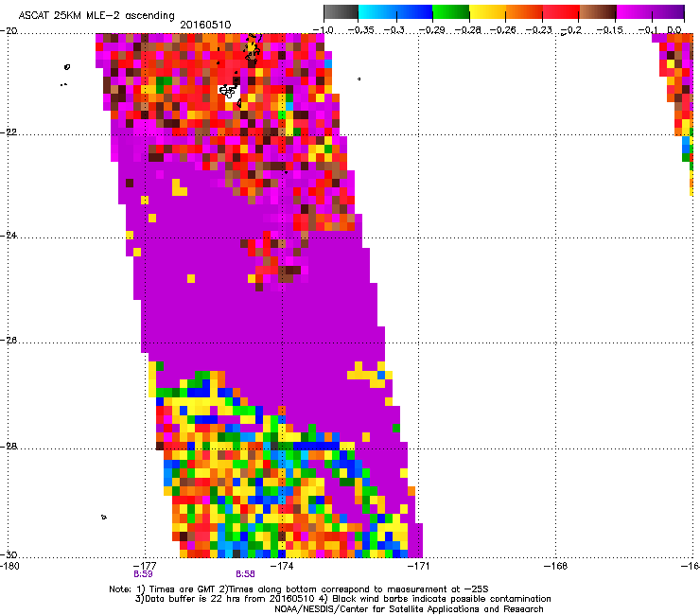
Task: Click the NOAA/NESDIS credit line
Action: coord(409,609)
